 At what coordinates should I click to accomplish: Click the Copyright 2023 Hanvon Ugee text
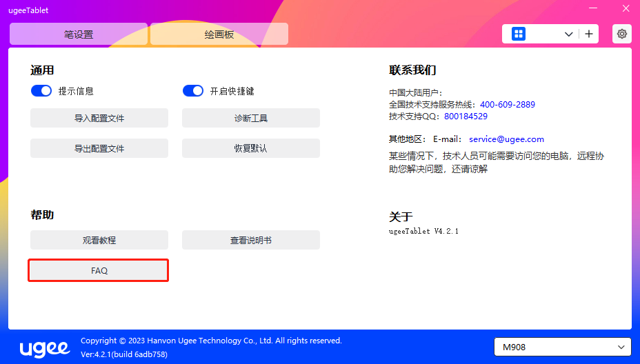coord(211,341)
